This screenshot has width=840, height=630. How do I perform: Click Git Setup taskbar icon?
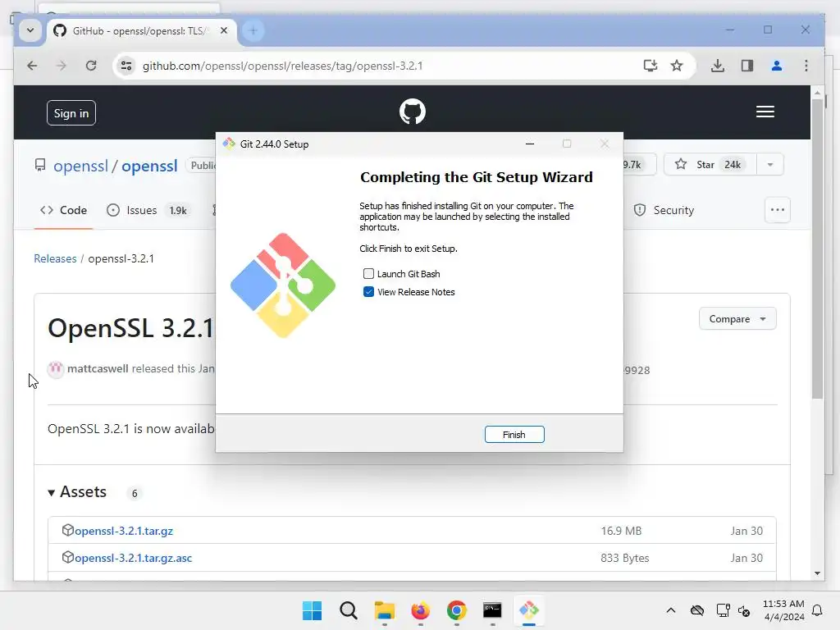click(x=529, y=610)
